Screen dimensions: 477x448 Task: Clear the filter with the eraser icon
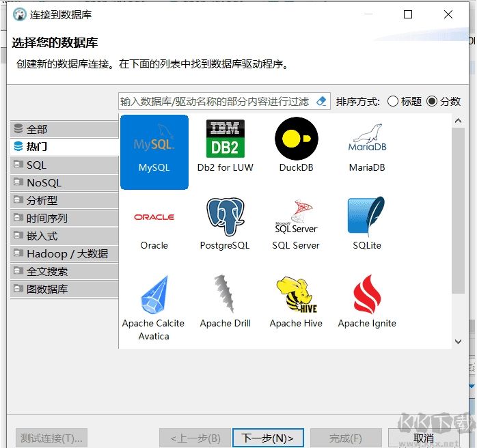(321, 101)
